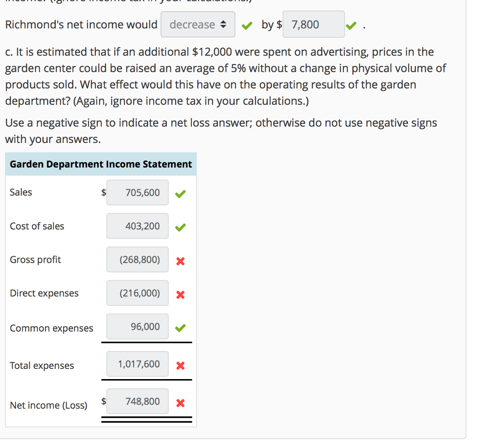Click the Net income field showing 748,800
The image size is (477, 448).
(x=137, y=401)
